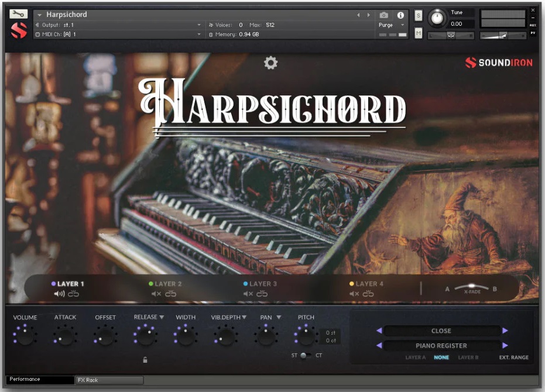Open the instrument info icon
Image resolution: width=545 pixels, height=392 pixels.
click(400, 15)
